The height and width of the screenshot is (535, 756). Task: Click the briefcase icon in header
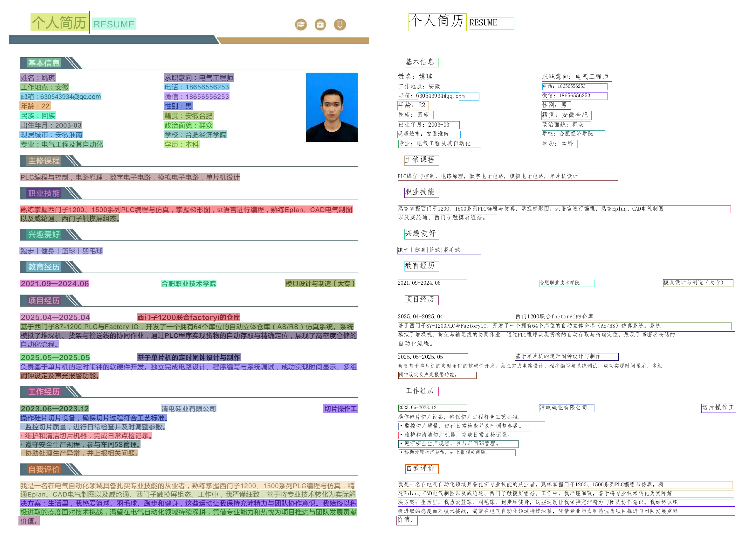pyautogui.click(x=320, y=24)
